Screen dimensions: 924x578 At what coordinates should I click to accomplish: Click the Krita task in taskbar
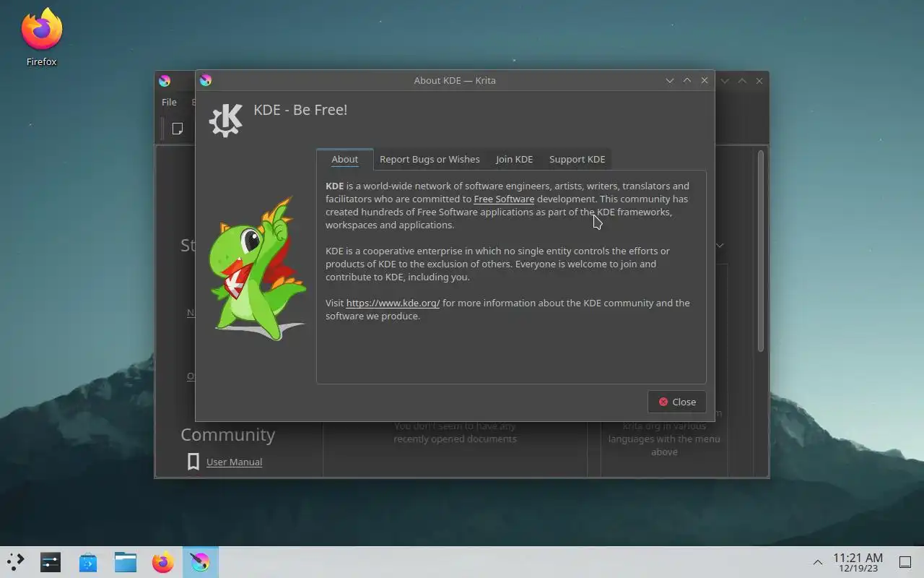tap(201, 561)
